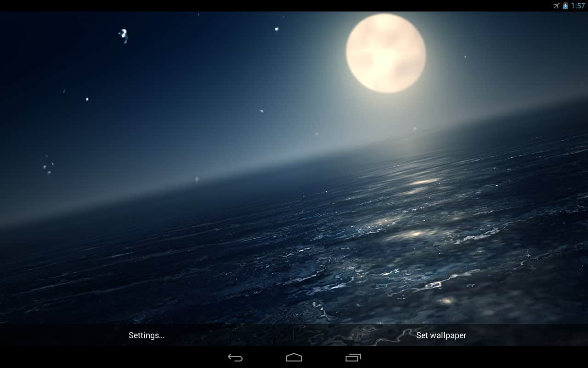Click the 1:57 clock in status bar

click(578, 6)
